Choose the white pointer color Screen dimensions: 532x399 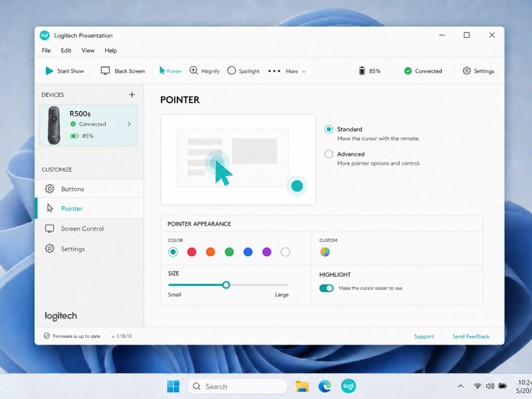click(x=285, y=252)
